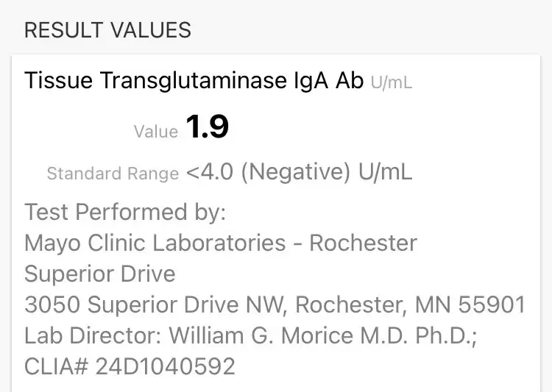The image size is (552, 392).
Task: Tap the Tissue Transglutaminase IgA Ab title
Action: 194,81
